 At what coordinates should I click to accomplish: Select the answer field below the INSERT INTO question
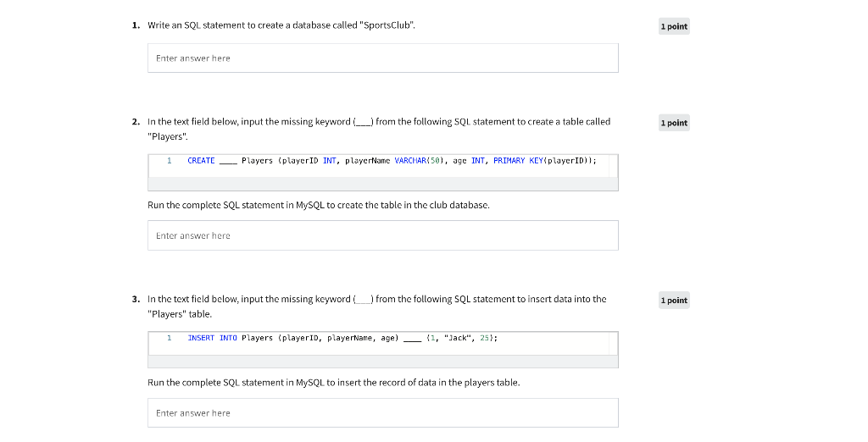382,412
